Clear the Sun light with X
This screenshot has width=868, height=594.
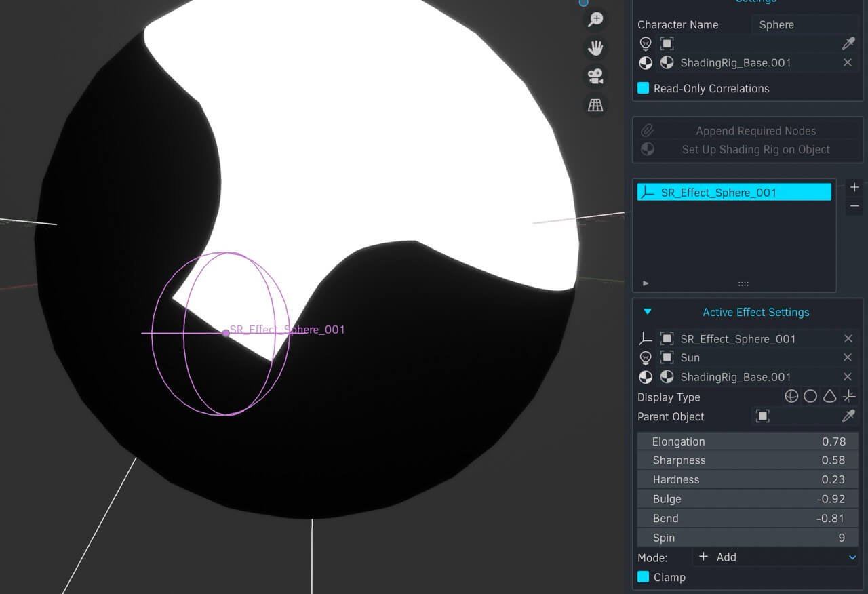click(848, 357)
